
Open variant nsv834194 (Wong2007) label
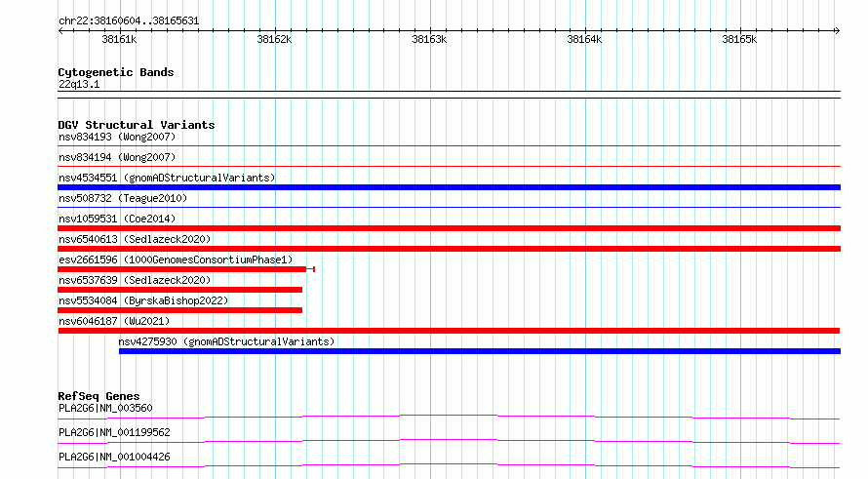coord(117,157)
